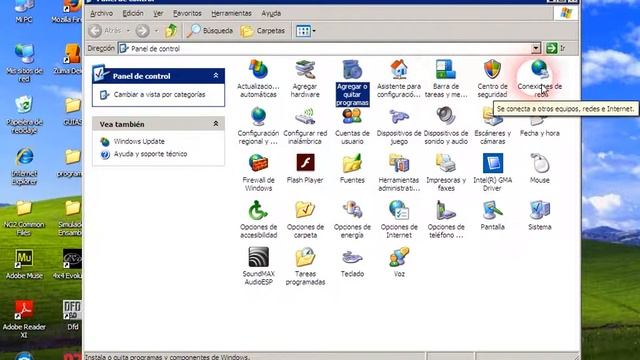This screenshot has height=360, width=640.
Task: Open Tareas programadas folder
Action: pos(305,267)
